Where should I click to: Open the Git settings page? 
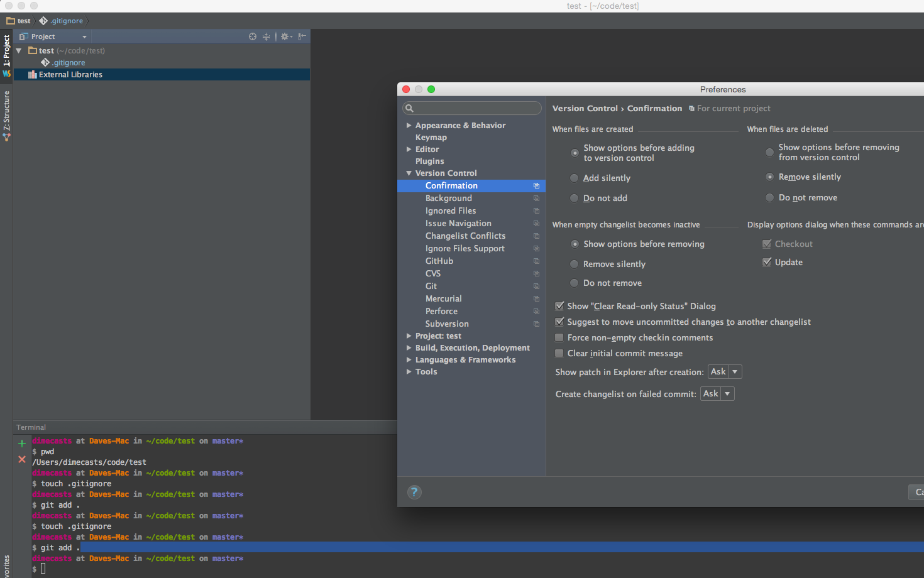[431, 286]
